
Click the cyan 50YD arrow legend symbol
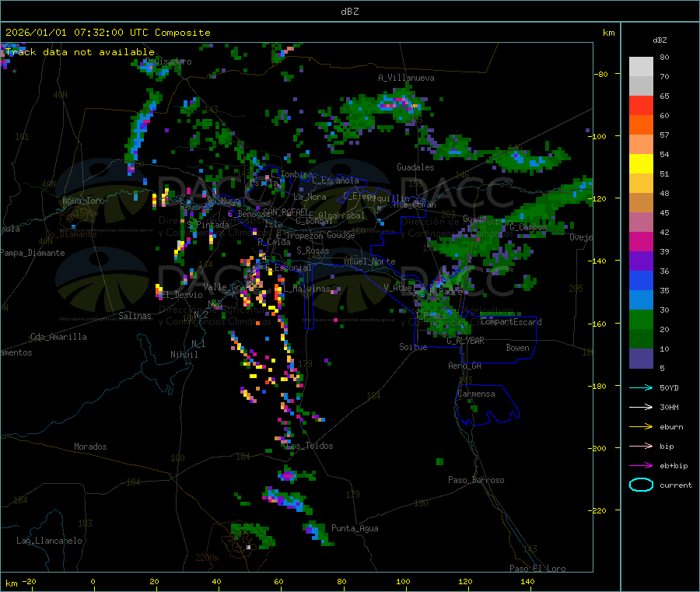[x=641, y=387]
